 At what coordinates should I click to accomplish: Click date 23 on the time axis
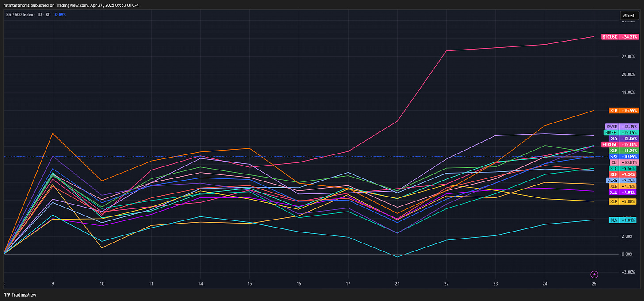click(x=495, y=284)
